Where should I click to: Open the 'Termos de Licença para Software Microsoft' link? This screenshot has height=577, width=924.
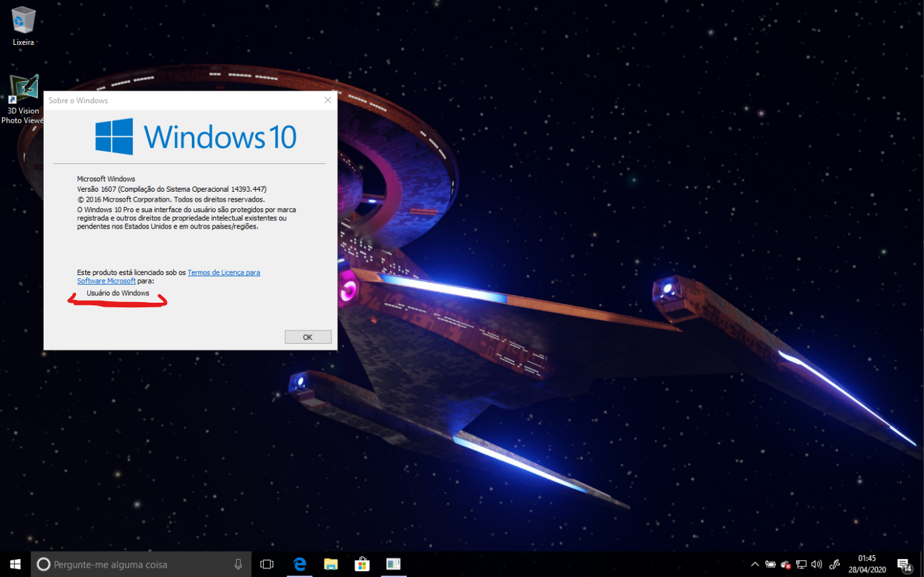(169, 276)
